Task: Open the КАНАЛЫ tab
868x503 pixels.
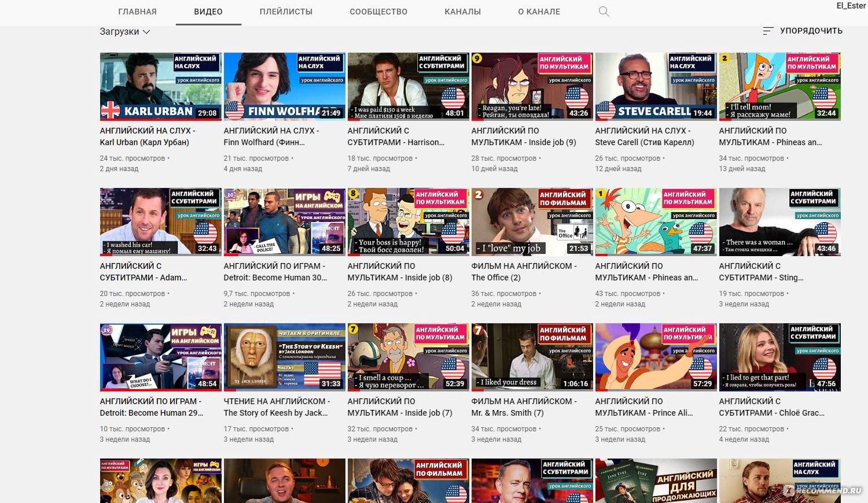Action: [x=463, y=12]
